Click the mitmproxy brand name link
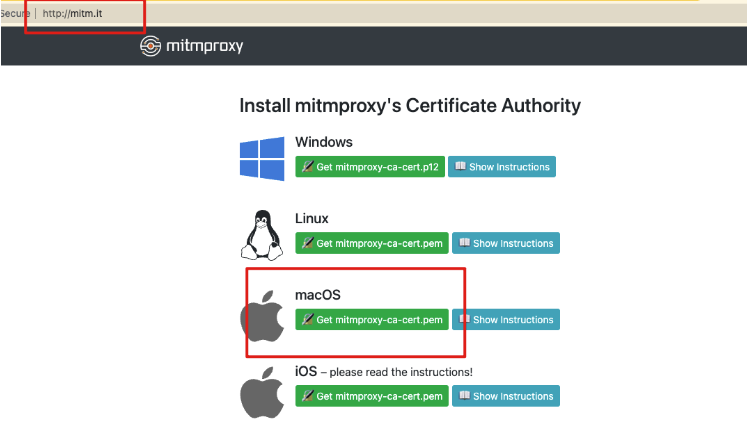 coord(204,46)
